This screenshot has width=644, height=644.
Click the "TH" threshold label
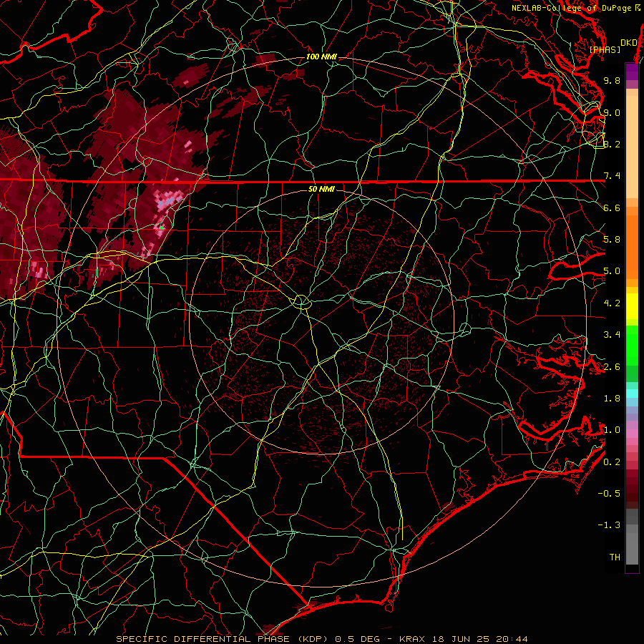click(615, 557)
